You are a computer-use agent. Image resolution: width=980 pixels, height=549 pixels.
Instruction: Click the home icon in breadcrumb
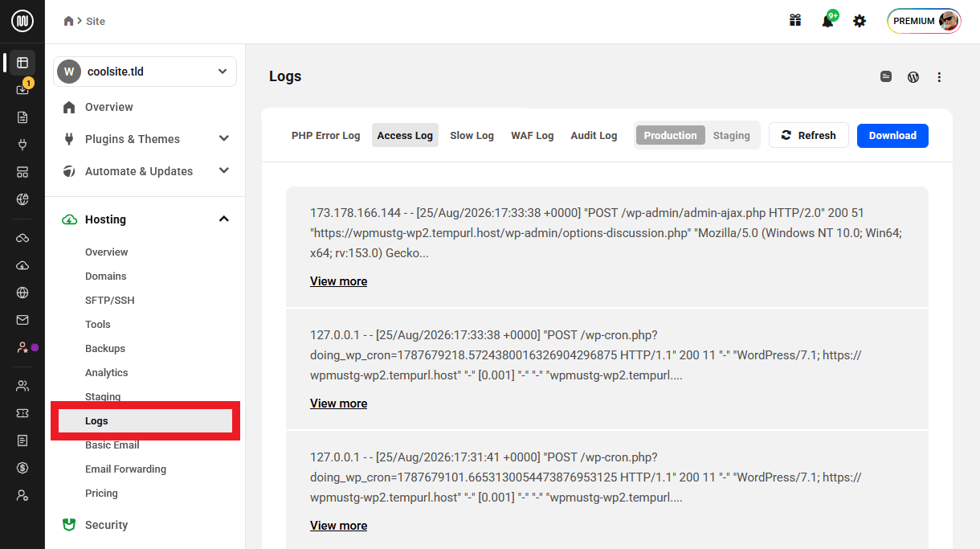click(69, 21)
